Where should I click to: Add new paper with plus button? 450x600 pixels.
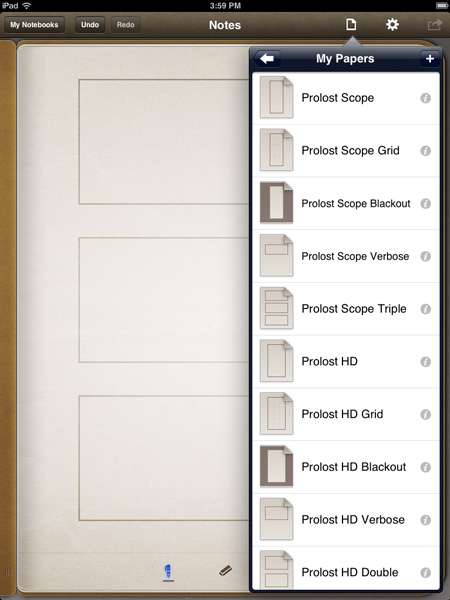(430, 59)
